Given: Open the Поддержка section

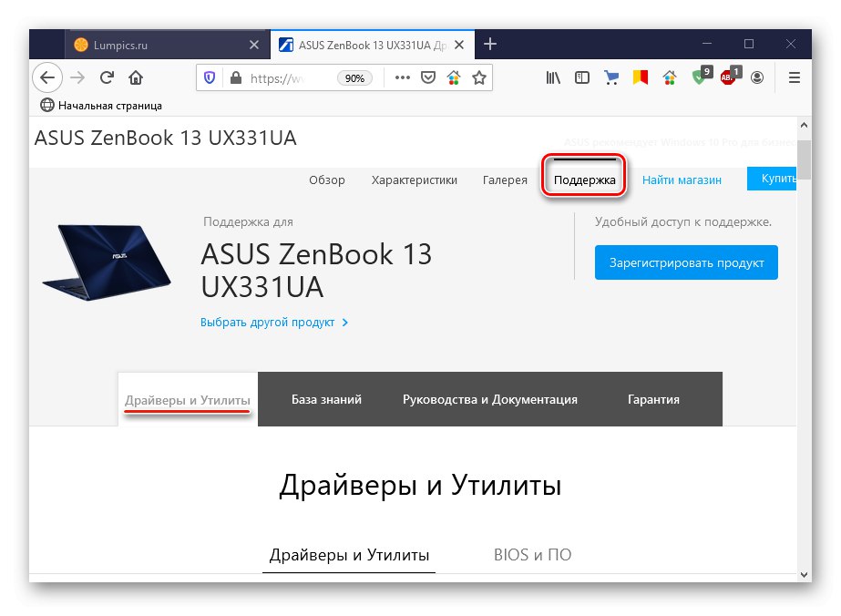Looking at the screenshot, I should 584,180.
